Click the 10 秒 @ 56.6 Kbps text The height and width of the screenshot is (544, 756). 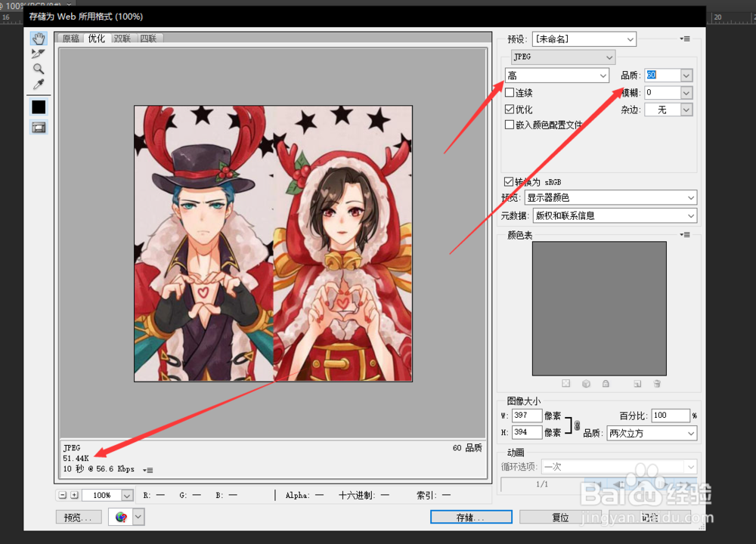pyautogui.click(x=98, y=469)
